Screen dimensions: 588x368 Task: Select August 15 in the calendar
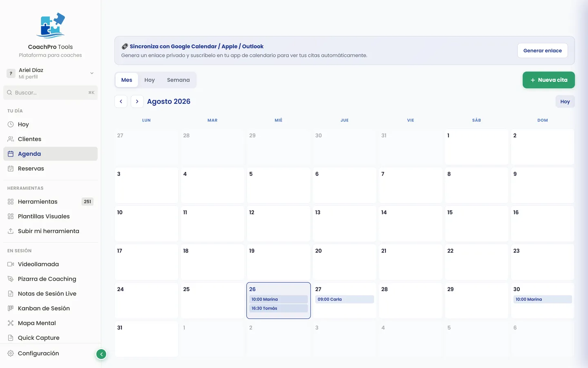[x=477, y=224]
